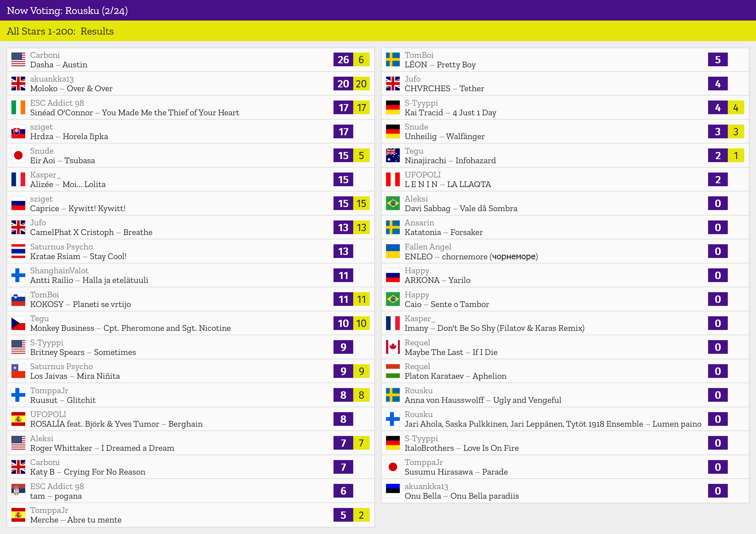Image resolution: width=756 pixels, height=534 pixels.
Task: Select the username 'ShanghainValot'
Action: pos(59,271)
